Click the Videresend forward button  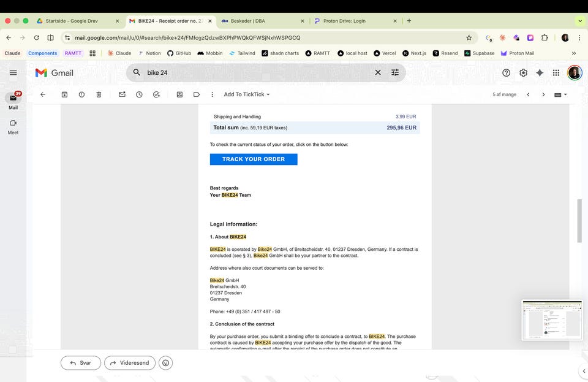tap(129, 363)
